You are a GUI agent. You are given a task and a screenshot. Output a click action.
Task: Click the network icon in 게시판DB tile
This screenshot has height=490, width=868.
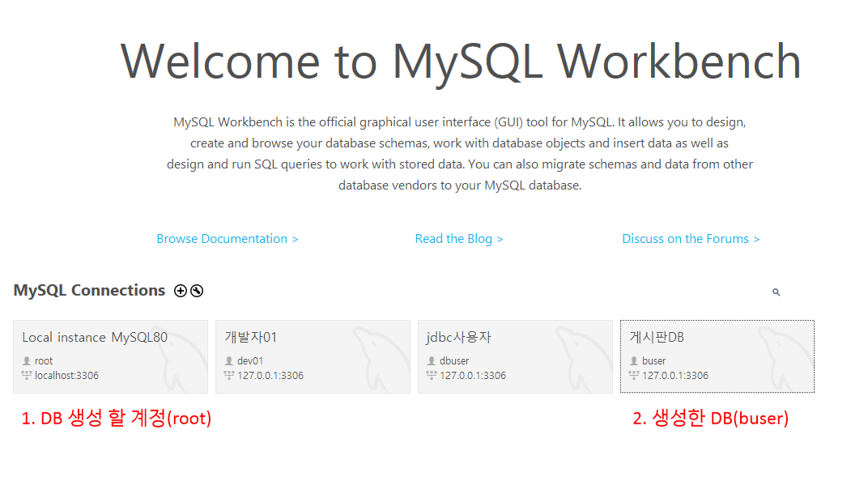click(634, 375)
